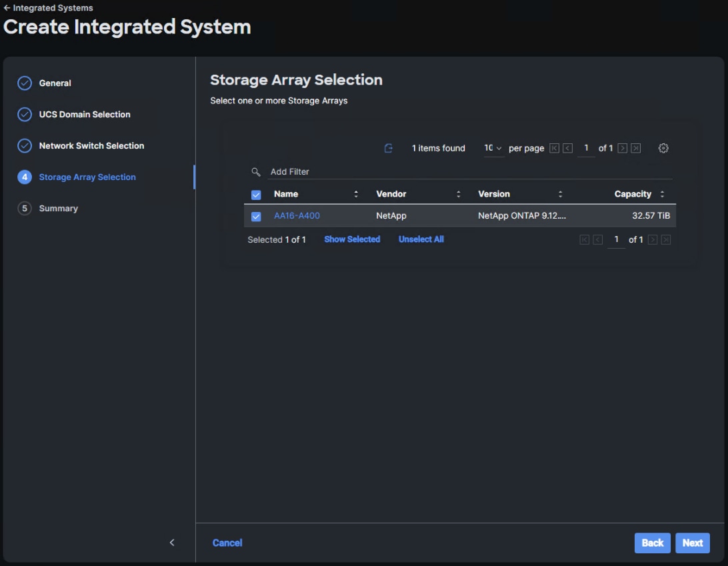Image resolution: width=728 pixels, height=566 pixels.
Task: Uncheck the AA16-A400 row checkbox
Action: click(256, 217)
